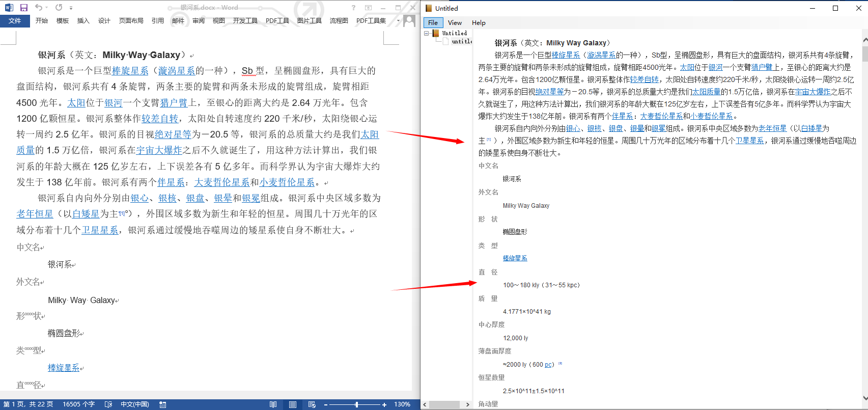The height and width of the screenshot is (410, 868).
Task: Click the 绝对星等 link in Untitled window
Action: point(549,92)
